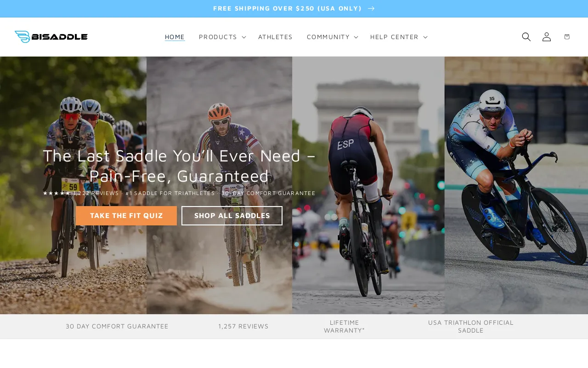Click the arrow in the free shipping banner
The height and width of the screenshot is (368, 588).
tap(371, 8)
